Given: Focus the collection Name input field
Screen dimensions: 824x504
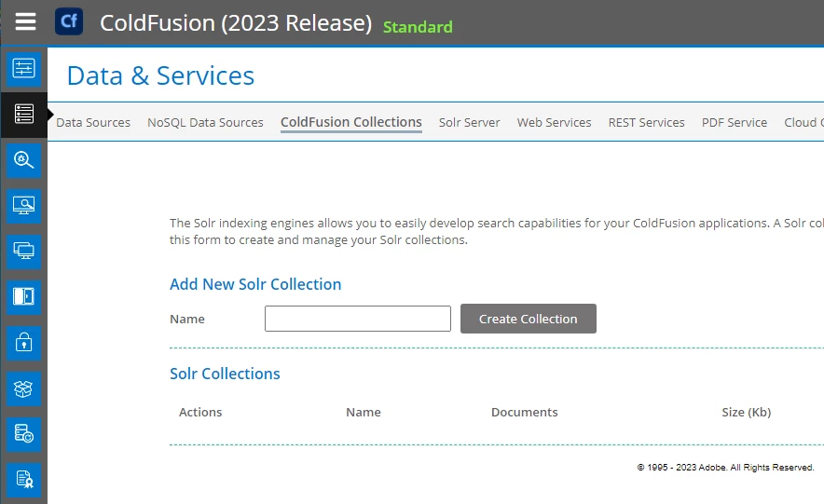Looking at the screenshot, I should [x=357, y=319].
